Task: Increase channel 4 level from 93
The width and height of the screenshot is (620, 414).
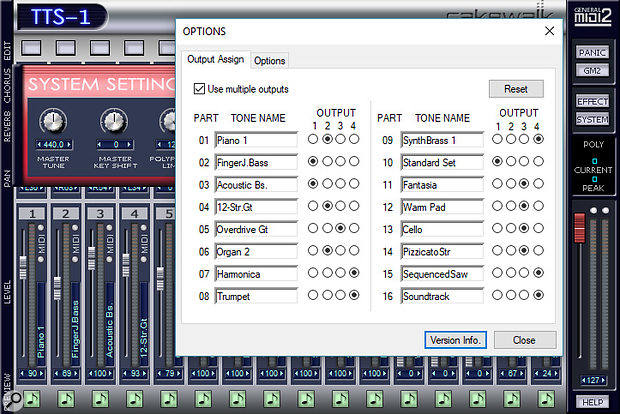Action: (x=144, y=373)
